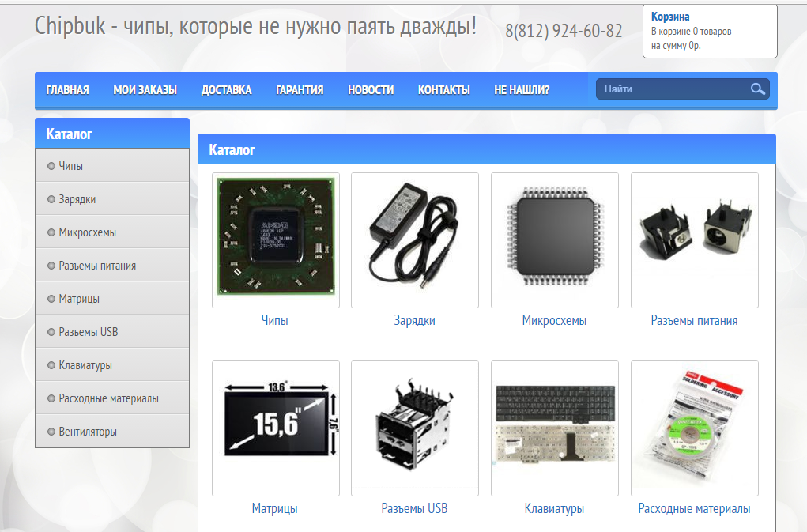
Task: Open the Расходные материалы category thumbnail
Action: click(x=694, y=427)
